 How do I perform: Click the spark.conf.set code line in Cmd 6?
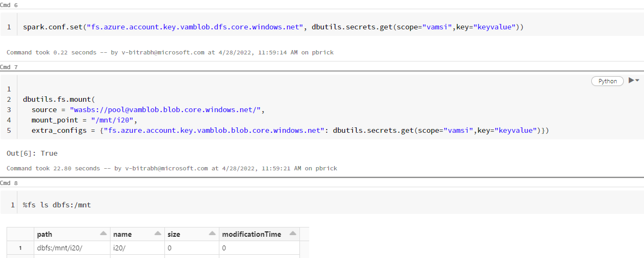(273, 27)
